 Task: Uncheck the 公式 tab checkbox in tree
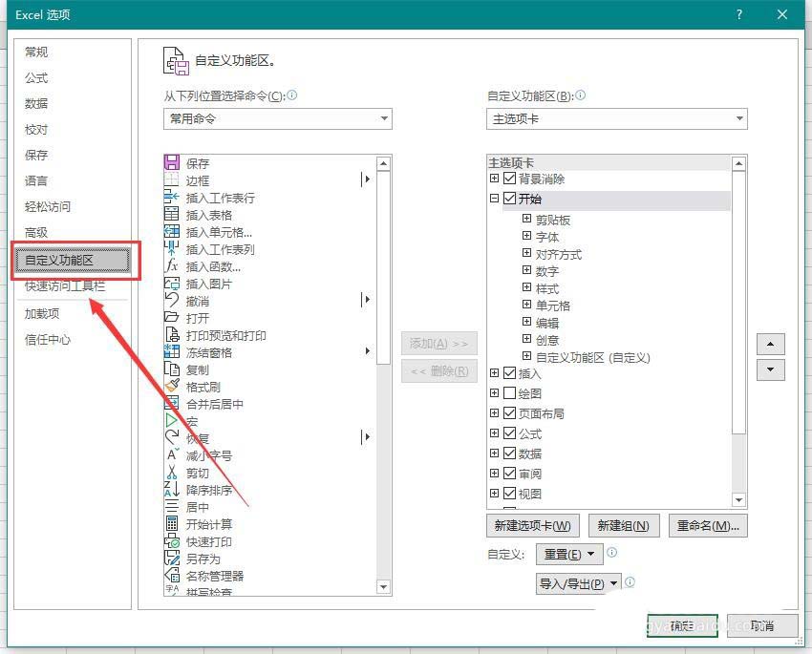[x=509, y=433]
